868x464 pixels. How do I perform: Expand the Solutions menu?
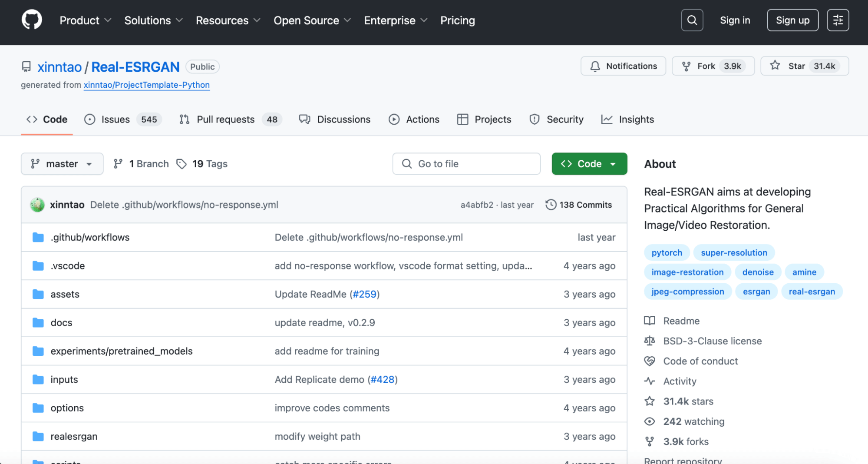point(154,20)
